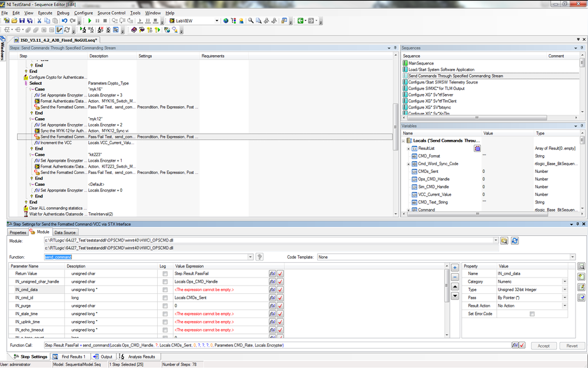
Task: Start execution with the green Run arrow
Action: coord(89,21)
